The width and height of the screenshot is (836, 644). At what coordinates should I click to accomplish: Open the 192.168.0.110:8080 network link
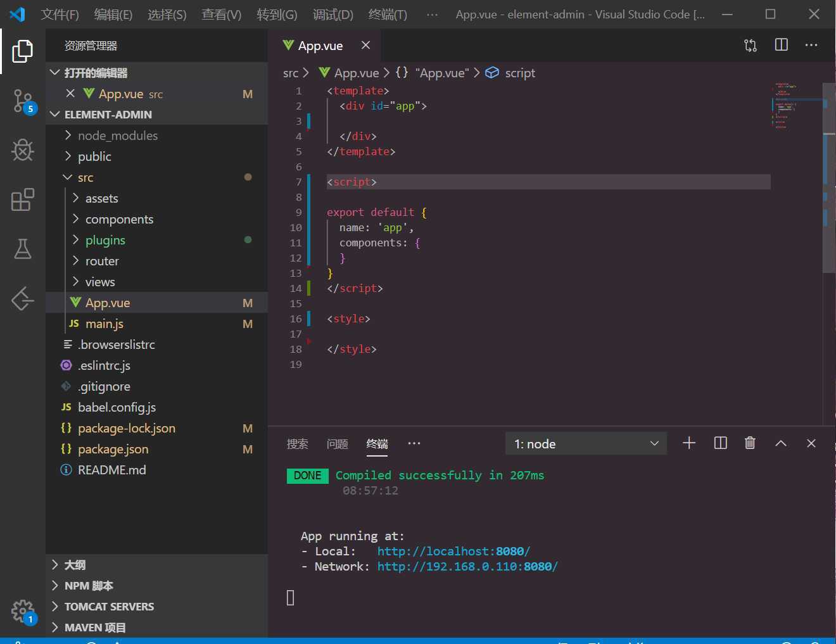[468, 567]
